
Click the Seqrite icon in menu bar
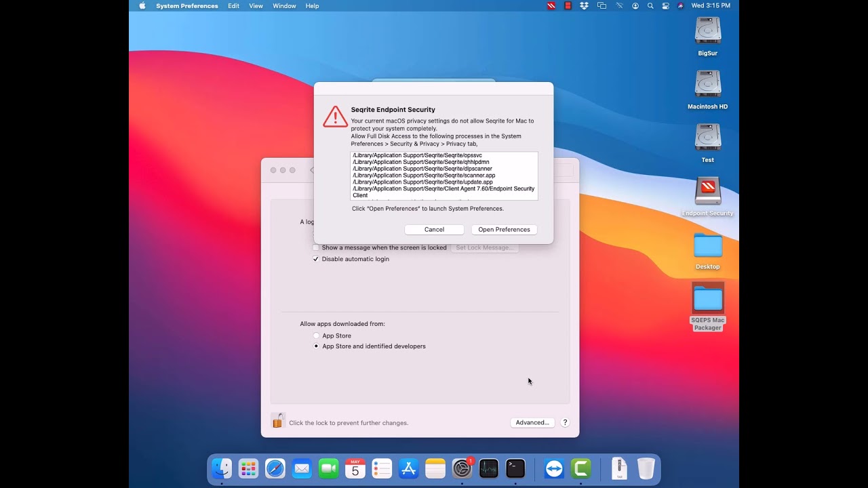click(x=551, y=5)
